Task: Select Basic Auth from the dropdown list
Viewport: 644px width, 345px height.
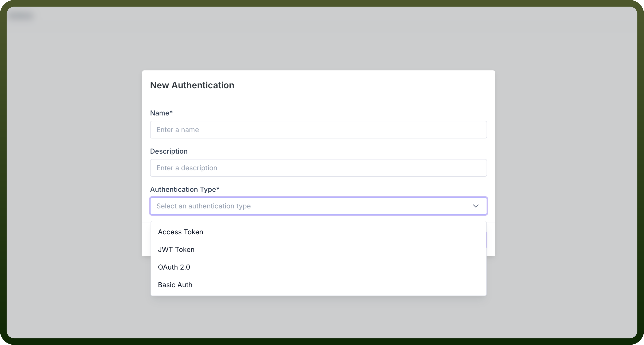Action: 318,285
